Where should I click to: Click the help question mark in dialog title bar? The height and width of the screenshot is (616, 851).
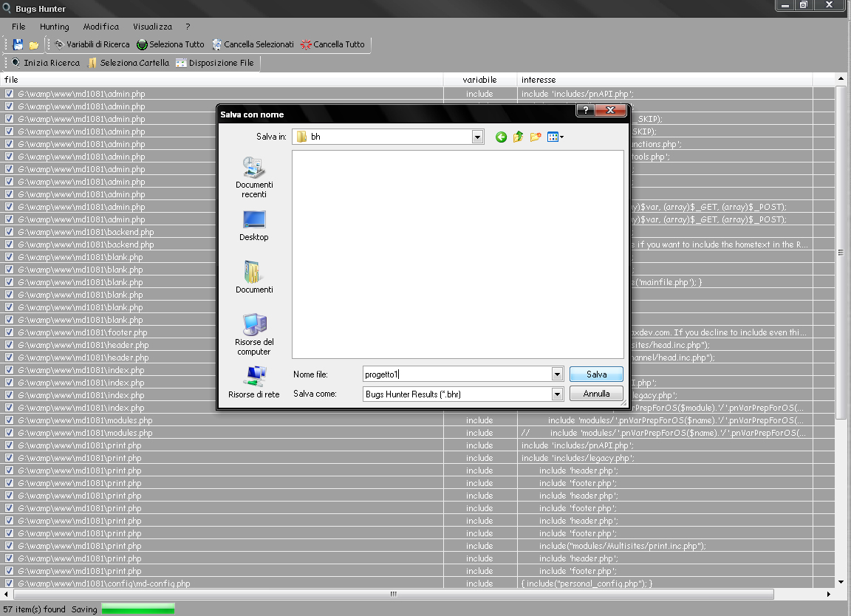585,110
